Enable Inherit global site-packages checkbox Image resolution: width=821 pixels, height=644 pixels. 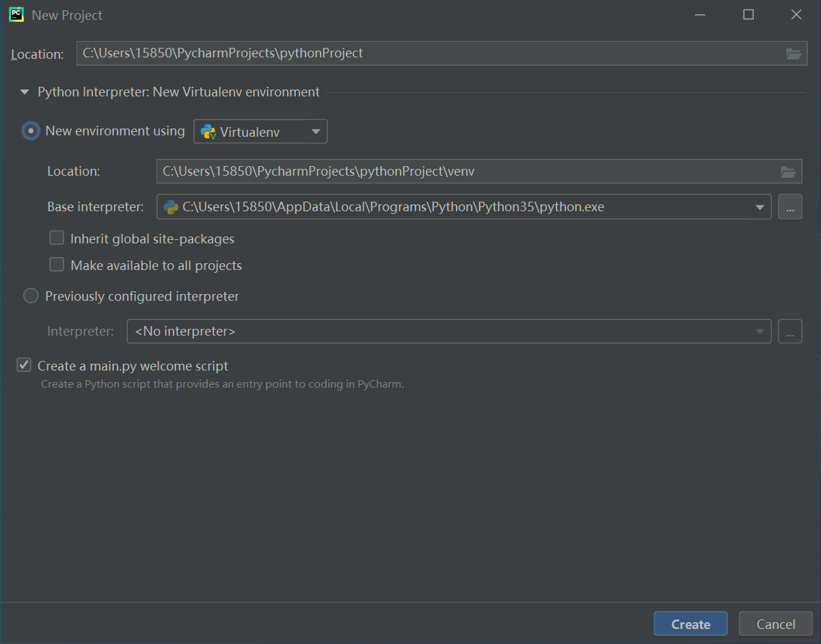(x=57, y=239)
